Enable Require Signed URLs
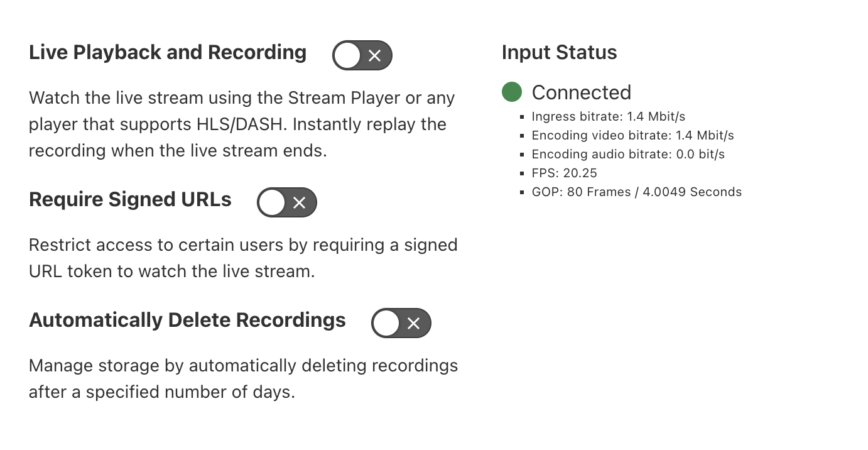The image size is (868, 450). point(287,202)
